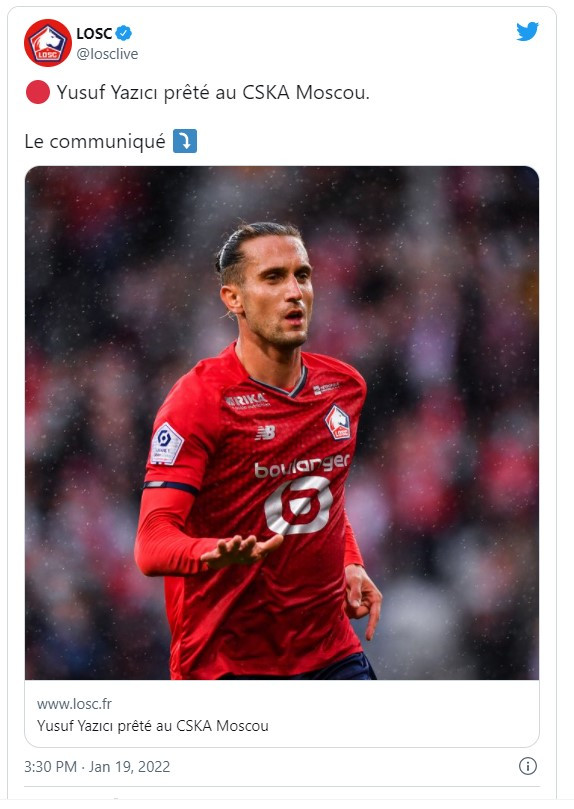The image size is (574, 809).
Task: Click the New Balance logo on jersey
Action: click(265, 432)
